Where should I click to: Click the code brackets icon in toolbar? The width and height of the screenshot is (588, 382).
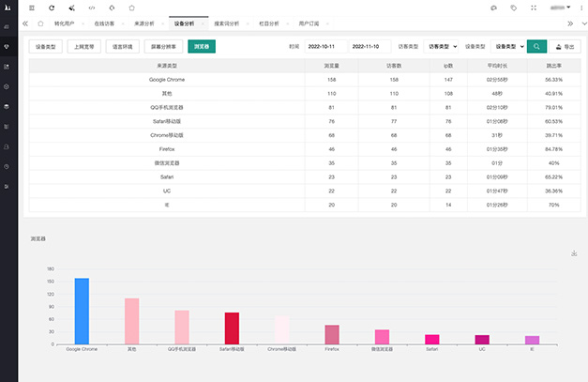pyautogui.click(x=92, y=8)
